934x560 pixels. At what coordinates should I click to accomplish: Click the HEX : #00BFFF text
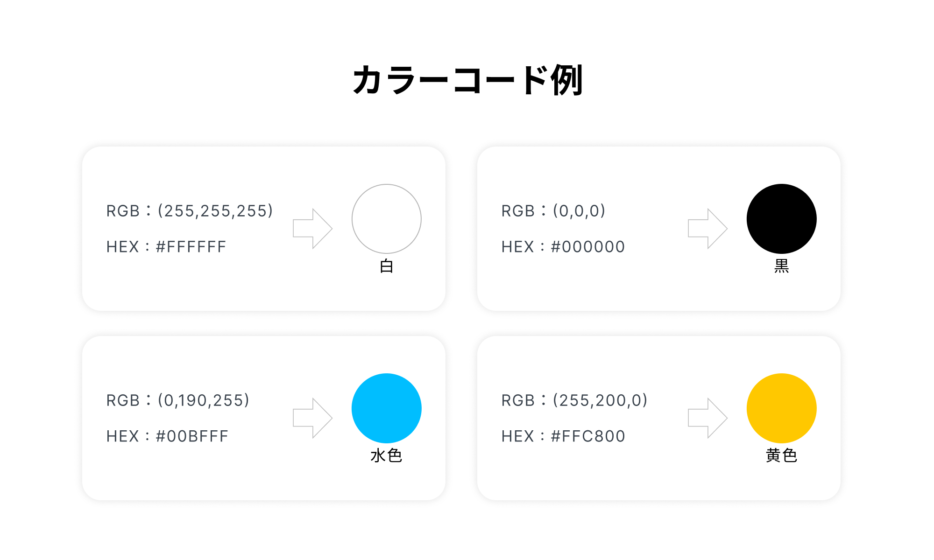(168, 436)
